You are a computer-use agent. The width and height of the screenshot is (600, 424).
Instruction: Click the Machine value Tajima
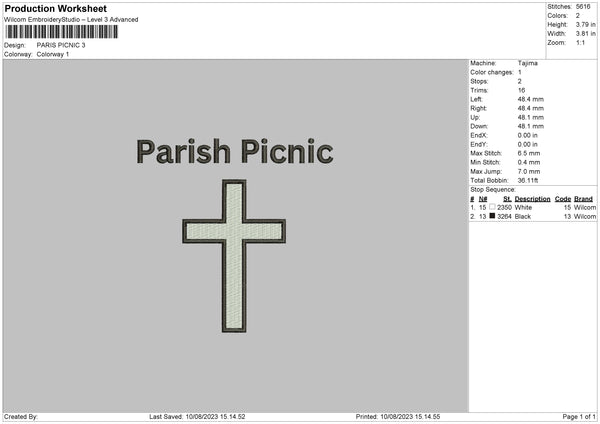tap(528, 63)
